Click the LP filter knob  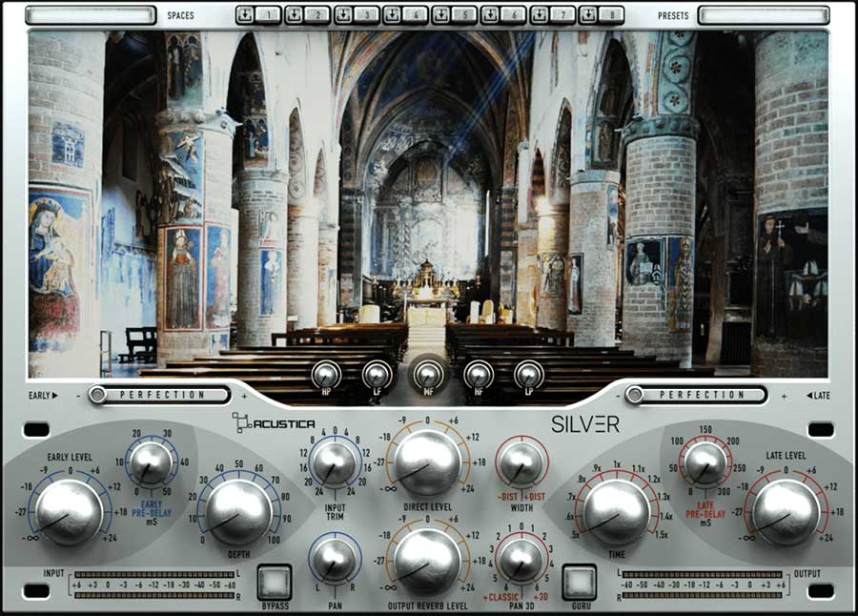(x=528, y=375)
